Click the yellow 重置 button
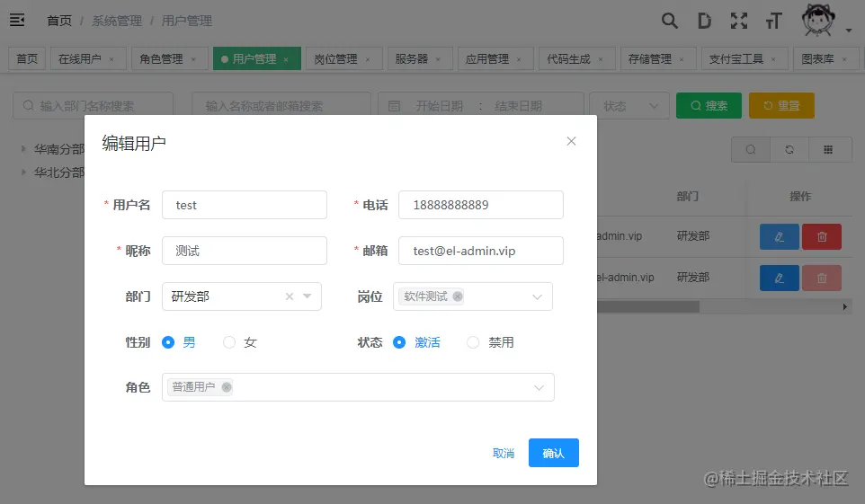The height and width of the screenshot is (504, 865). (x=781, y=105)
